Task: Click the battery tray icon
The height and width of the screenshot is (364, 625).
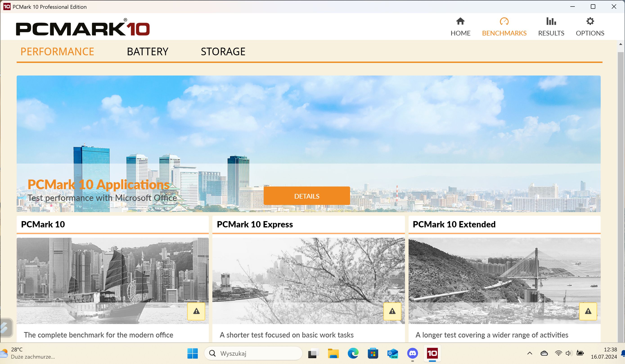Action: [580, 353]
